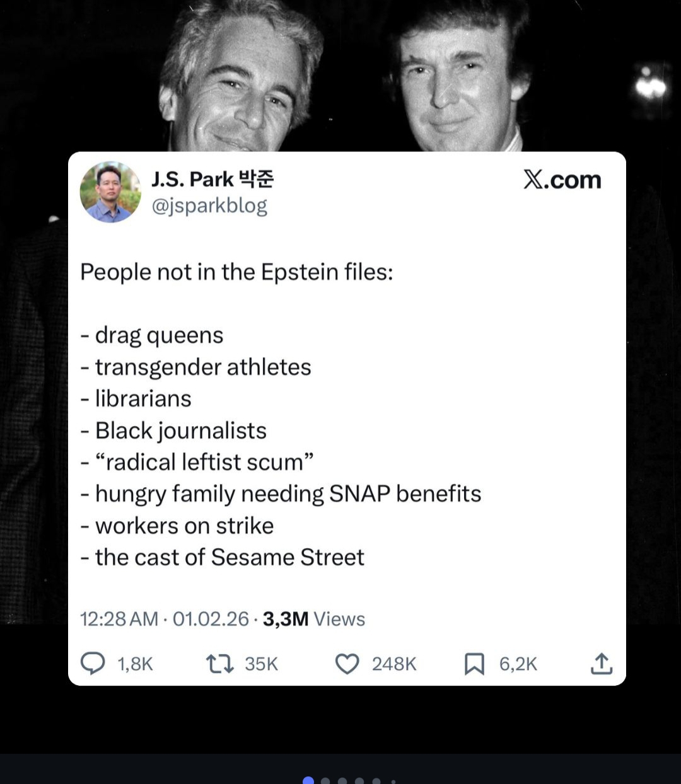Click the repost arrows icon
This screenshot has height=784, width=681.
pyautogui.click(x=220, y=664)
